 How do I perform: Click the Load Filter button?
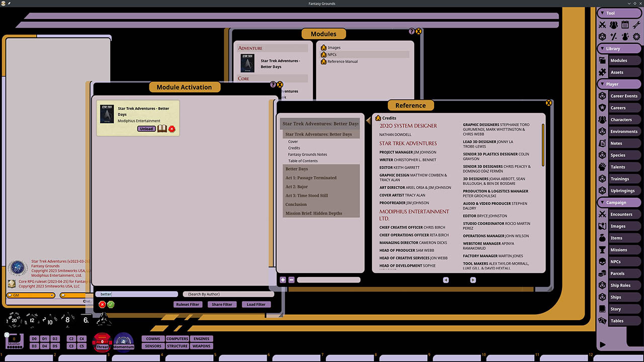tap(256, 304)
